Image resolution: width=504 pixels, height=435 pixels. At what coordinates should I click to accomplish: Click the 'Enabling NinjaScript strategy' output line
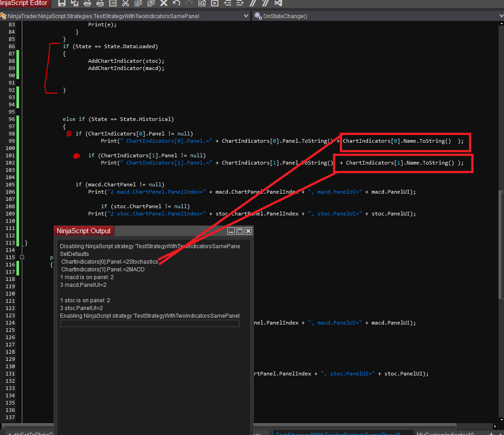(150, 315)
